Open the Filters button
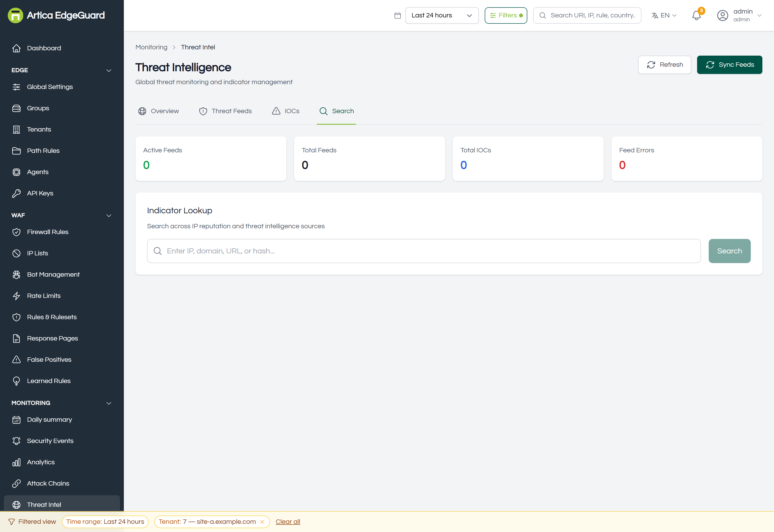The image size is (774, 532). (506, 15)
